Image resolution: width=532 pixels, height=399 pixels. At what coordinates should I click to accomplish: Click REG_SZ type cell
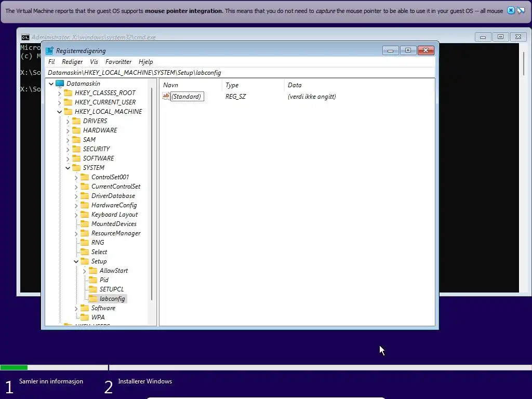point(235,97)
